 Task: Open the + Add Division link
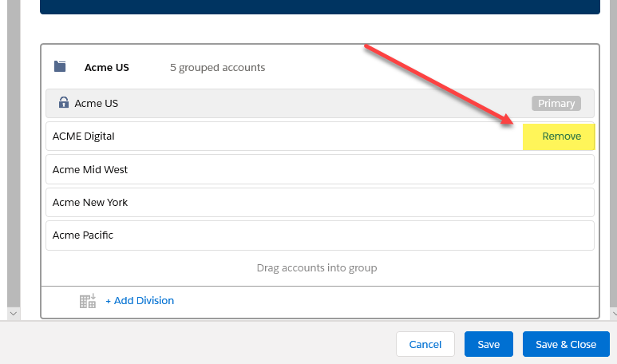pyautogui.click(x=140, y=301)
